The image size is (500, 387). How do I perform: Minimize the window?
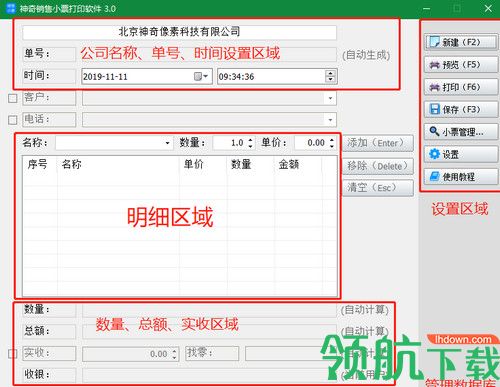click(x=427, y=9)
